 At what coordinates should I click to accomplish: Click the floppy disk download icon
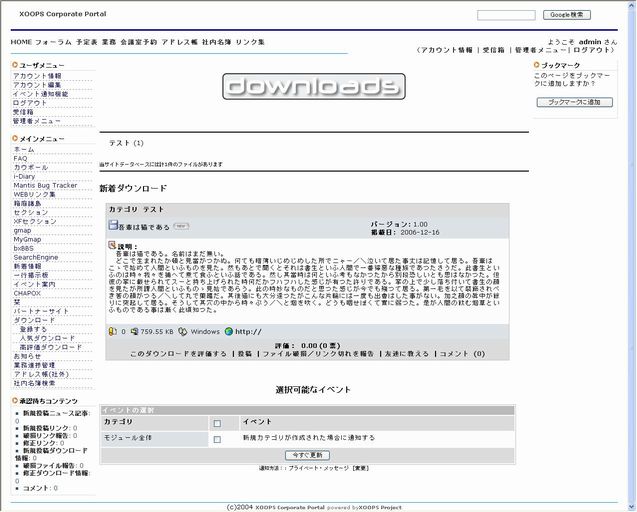click(x=113, y=227)
